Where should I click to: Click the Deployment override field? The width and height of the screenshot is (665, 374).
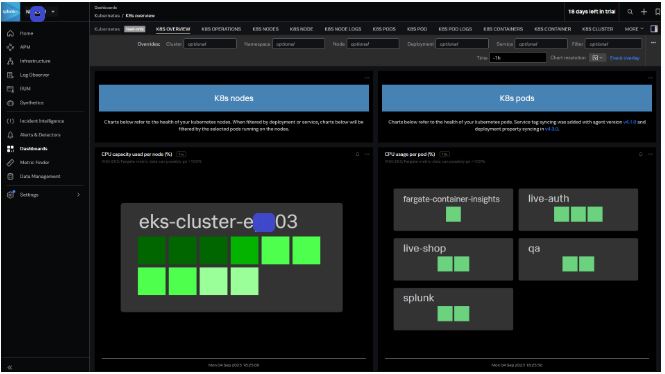pos(462,44)
